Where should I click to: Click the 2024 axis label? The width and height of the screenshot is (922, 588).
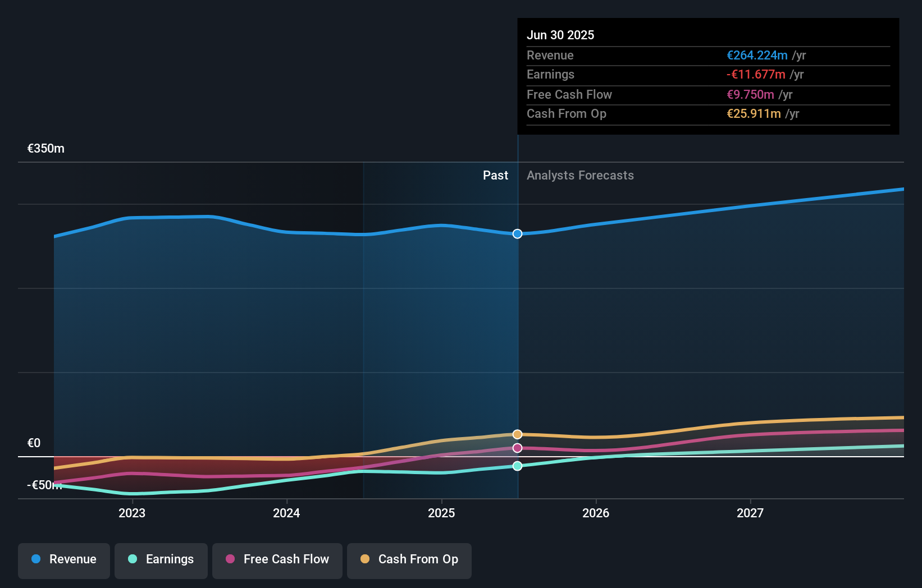click(x=286, y=512)
